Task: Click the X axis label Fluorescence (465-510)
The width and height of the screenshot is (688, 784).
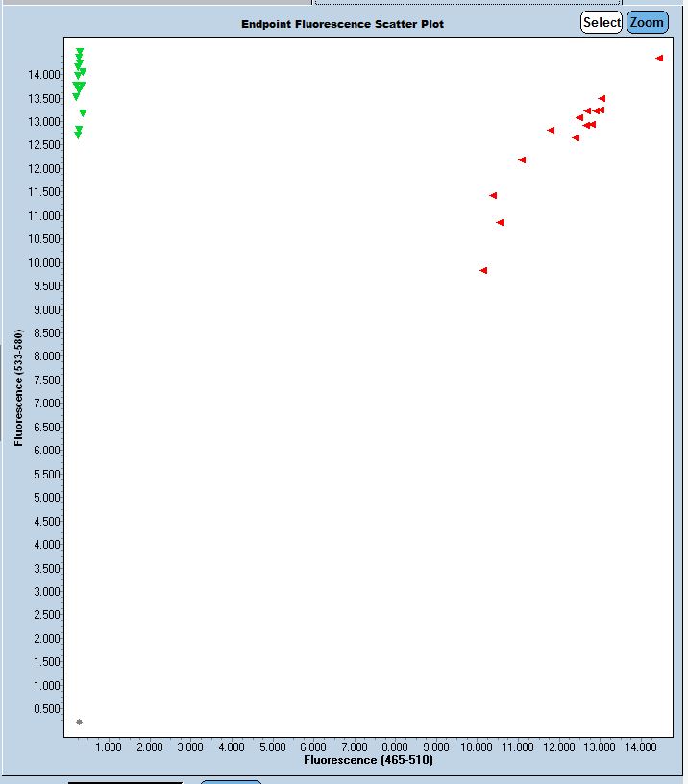Action: click(x=368, y=760)
